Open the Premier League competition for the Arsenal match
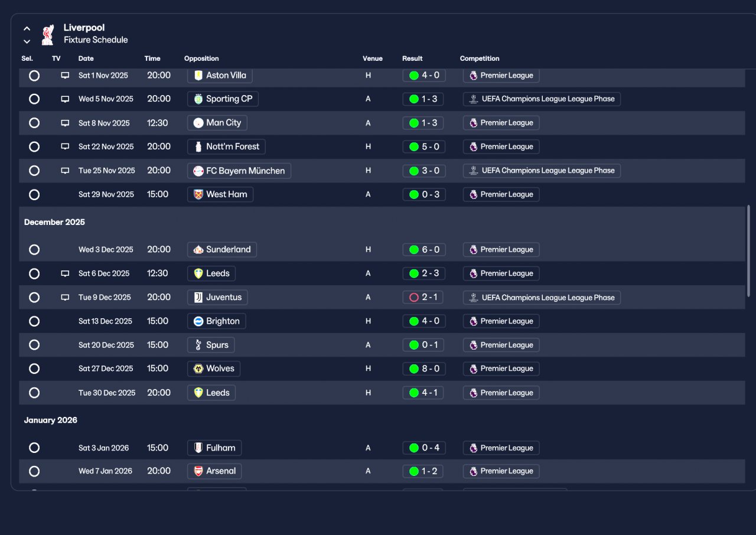The height and width of the screenshot is (535, 756). click(501, 471)
